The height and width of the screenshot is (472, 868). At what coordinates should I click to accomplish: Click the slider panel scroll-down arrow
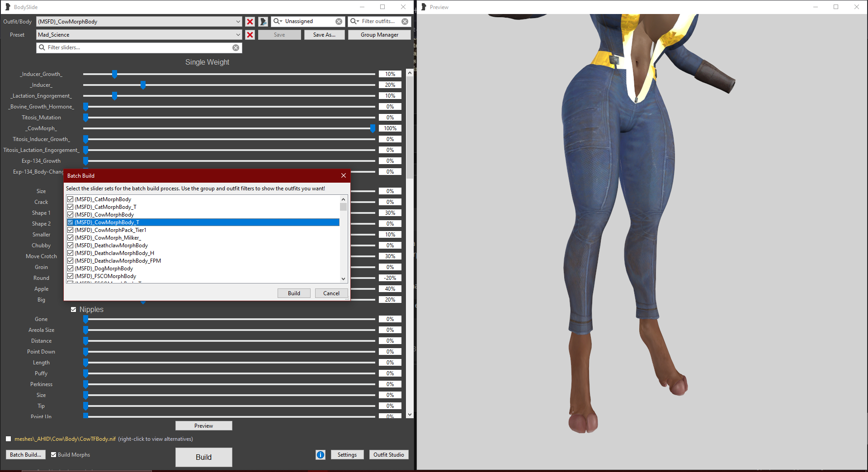coord(410,415)
